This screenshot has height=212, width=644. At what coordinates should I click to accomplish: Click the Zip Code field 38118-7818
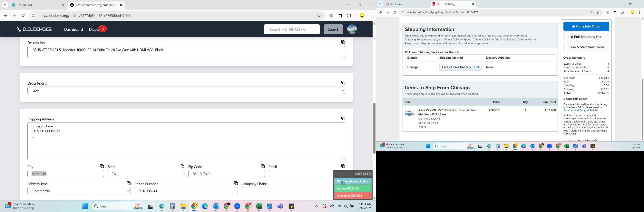point(226,174)
